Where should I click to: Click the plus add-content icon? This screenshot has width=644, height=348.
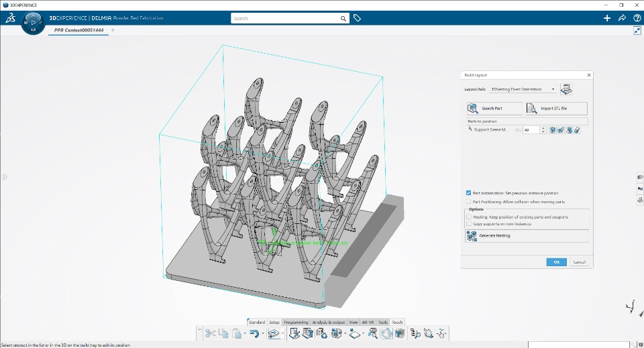tap(607, 18)
